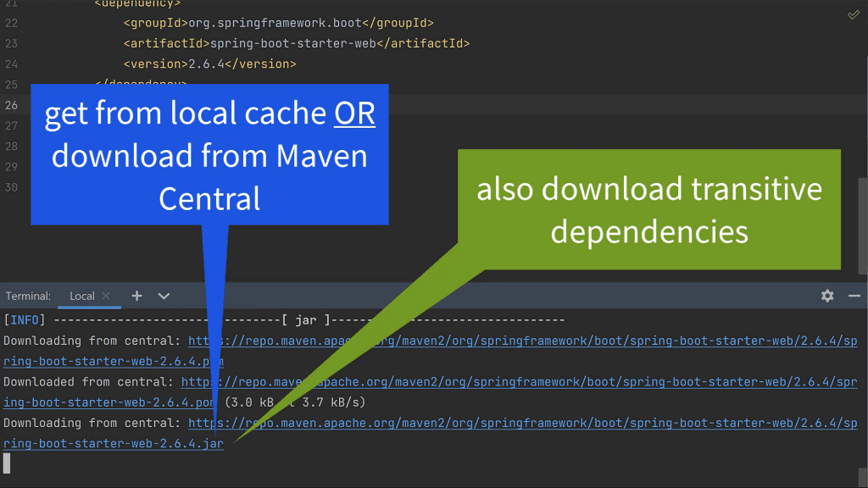Click the editor vertical scrollbar
Viewport: 868px width, 488px height.
click(x=862, y=220)
